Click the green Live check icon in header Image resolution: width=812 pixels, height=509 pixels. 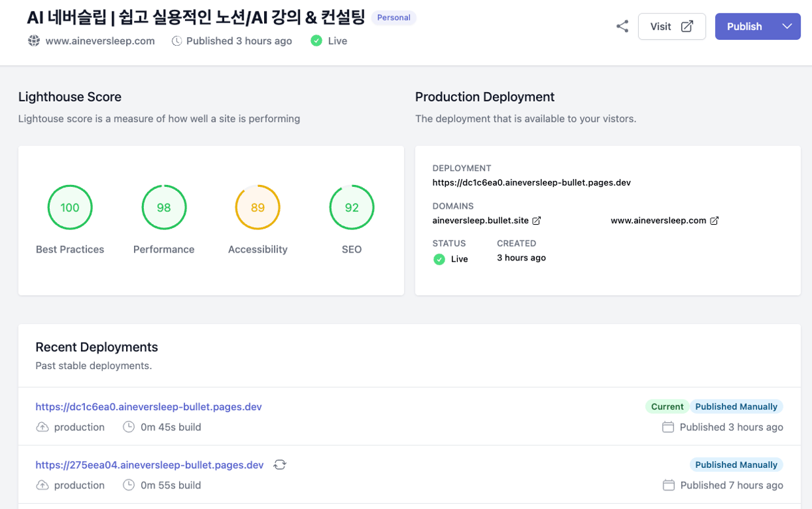[x=316, y=41]
